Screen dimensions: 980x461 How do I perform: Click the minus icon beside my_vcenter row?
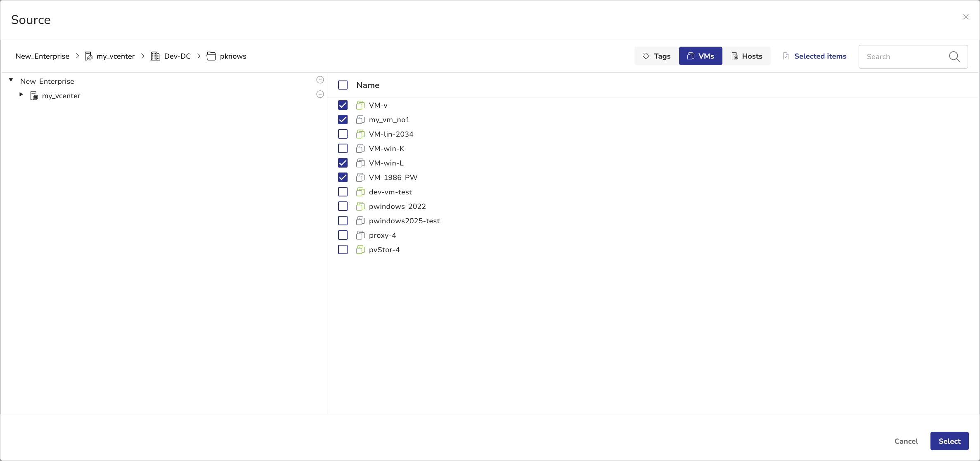[x=320, y=94]
